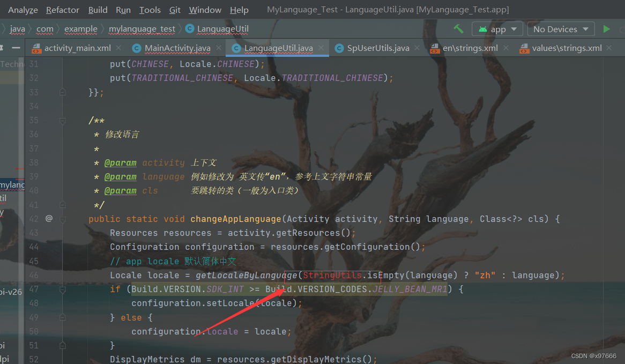Click the getLocaleByLanguage call on line 46
Viewport: 625px width, 364px height.
(x=247, y=275)
